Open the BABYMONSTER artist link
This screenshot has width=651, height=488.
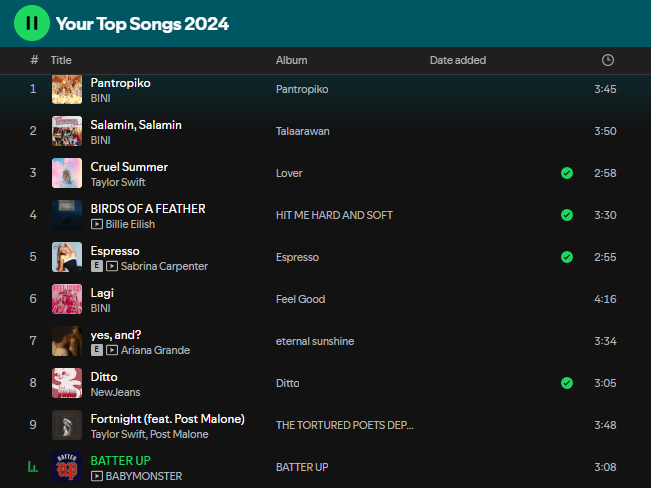(x=144, y=476)
